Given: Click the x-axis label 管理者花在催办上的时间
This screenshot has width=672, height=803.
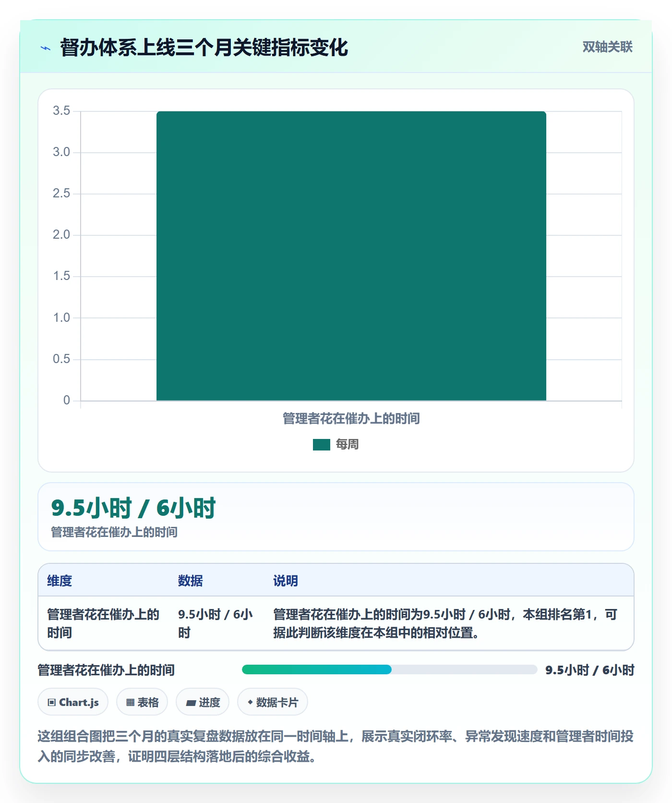Looking at the screenshot, I should (x=351, y=419).
